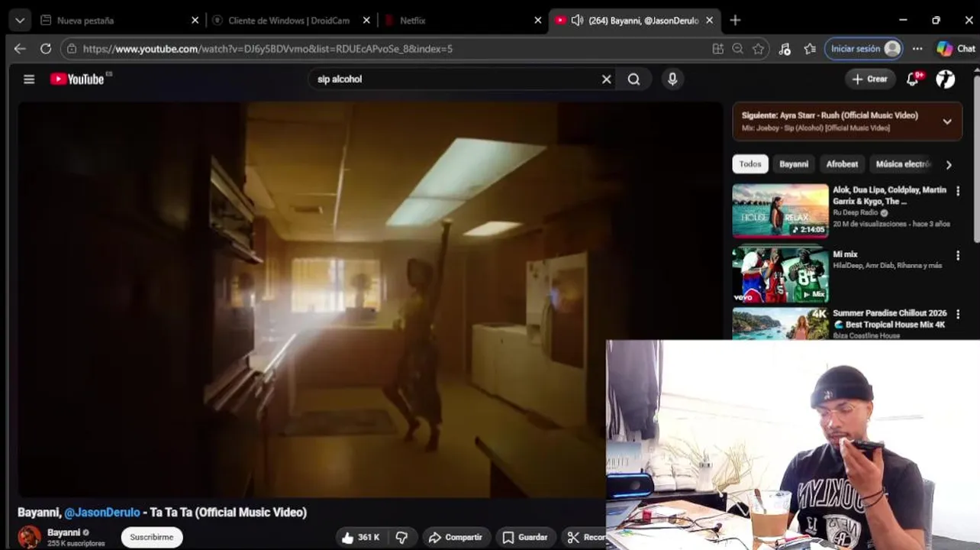The height and width of the screenshot is (550, 980).
Task: Click the Summer Paradise Chillout 2026 title
Action: pos(890,319)
